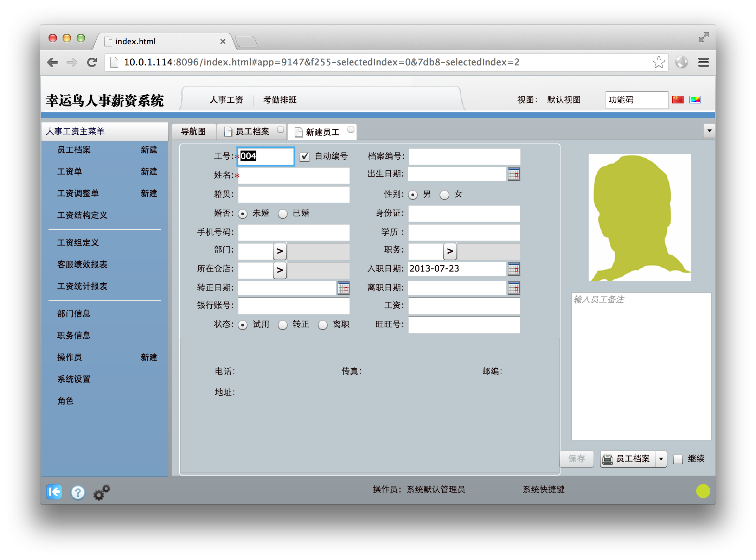Open the 所在仓店 picker arrow button
This screenshot has height=560, width=756.
pos(280,270)
